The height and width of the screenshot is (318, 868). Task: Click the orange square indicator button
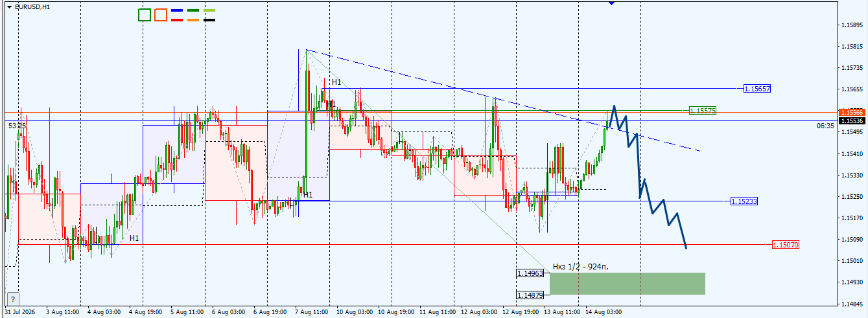(161, 14)
